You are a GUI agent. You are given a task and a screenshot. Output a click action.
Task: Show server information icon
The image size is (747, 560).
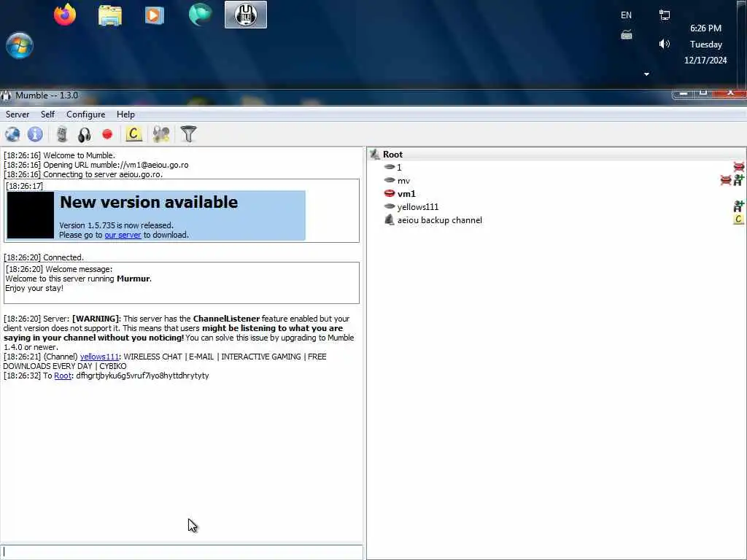[35, 134]
